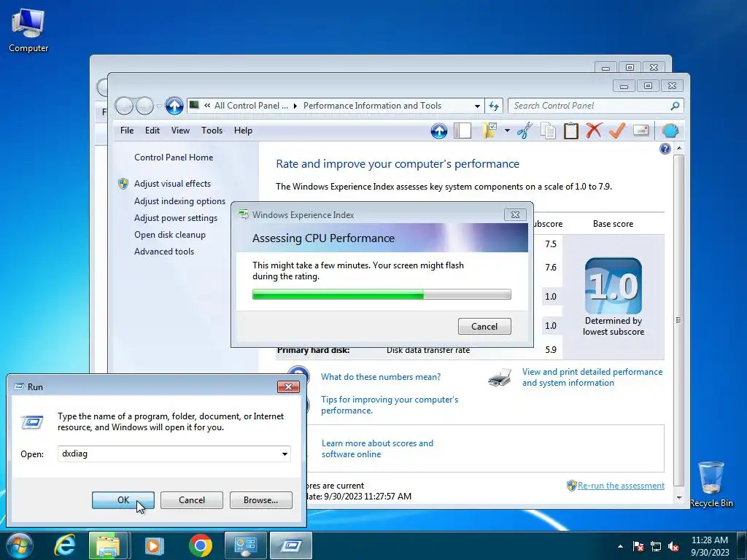Launch Internet Explorer from the taskbar
The height and width of the screenshot is (560, 747).
pos(65,545)
